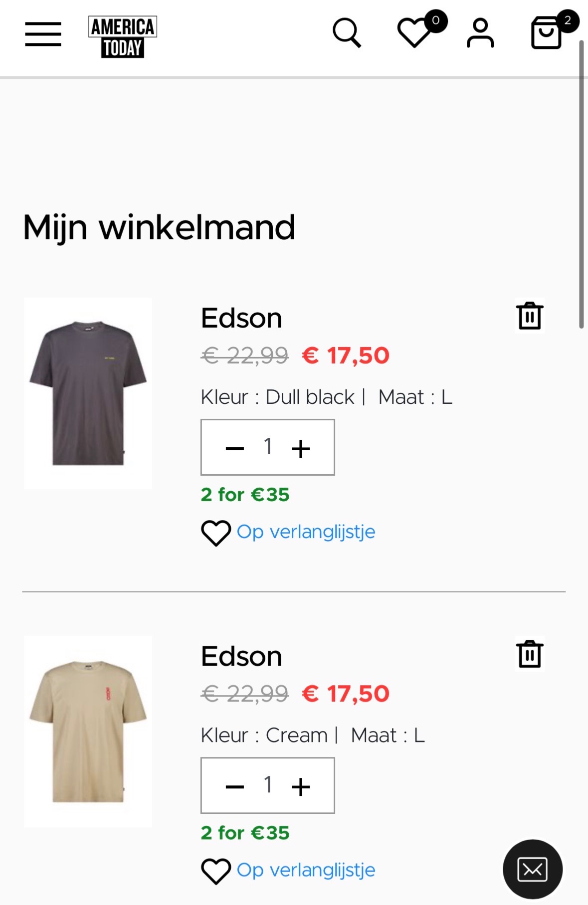Open the cream Edson shirt thumbnail
This screenshot has width=588, height=905.
pyautogui.click(x=88, y=731)
